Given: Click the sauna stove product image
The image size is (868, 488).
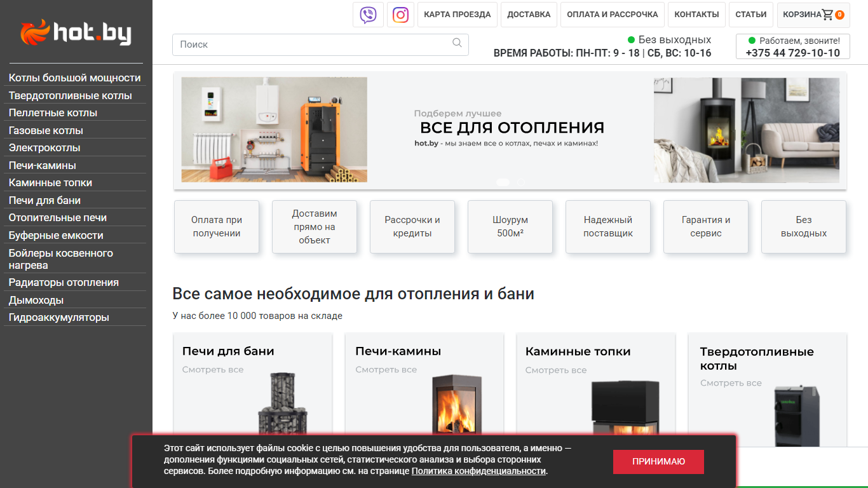Looking at the screenshot, I should click(282, 403).
